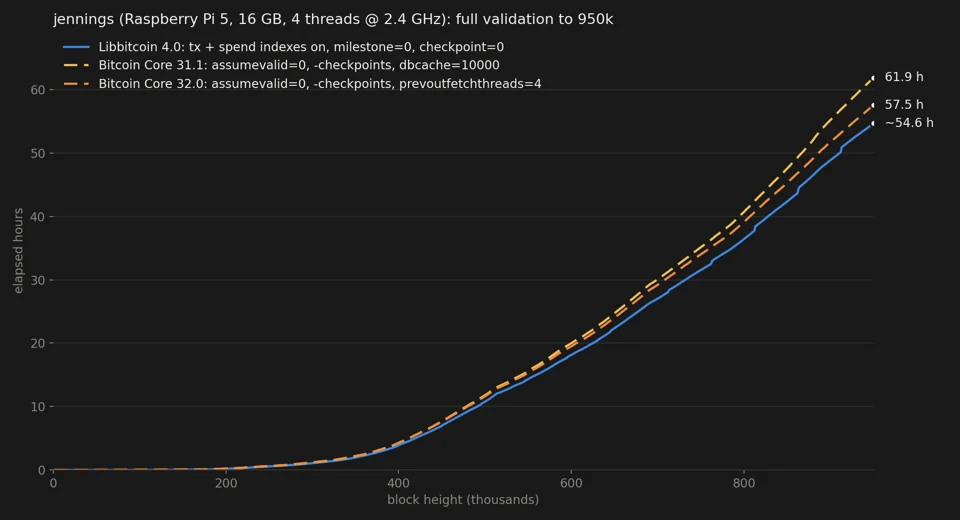Click the y-axis tick label 30
This screenshot has height=520, width=960.
tap(38, 281)
